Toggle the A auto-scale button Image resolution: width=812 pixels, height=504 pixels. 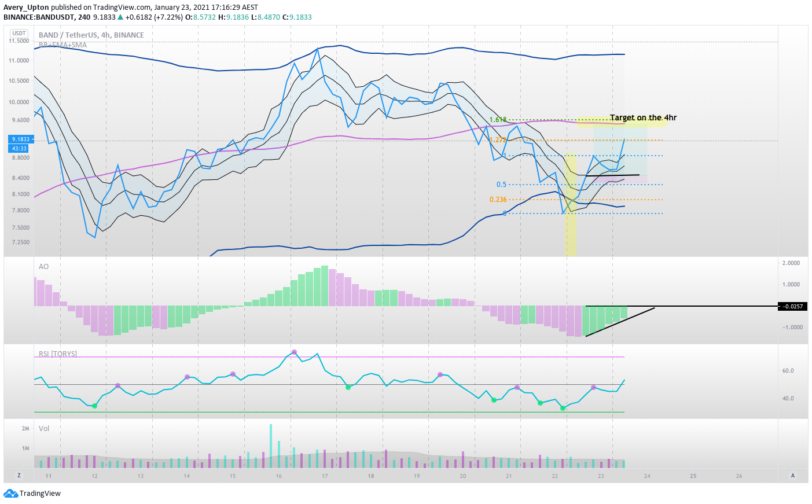click(793, 476)
